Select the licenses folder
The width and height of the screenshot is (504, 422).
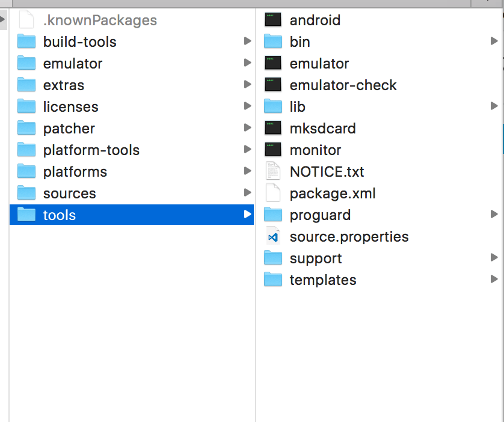coord(70,106)
